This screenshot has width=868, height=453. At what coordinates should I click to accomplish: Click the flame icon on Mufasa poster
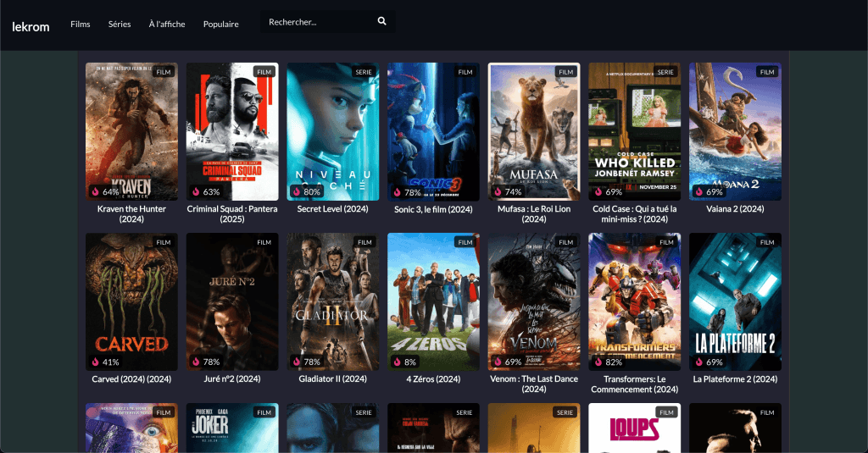pyautogui.click(x=498, y=191)
